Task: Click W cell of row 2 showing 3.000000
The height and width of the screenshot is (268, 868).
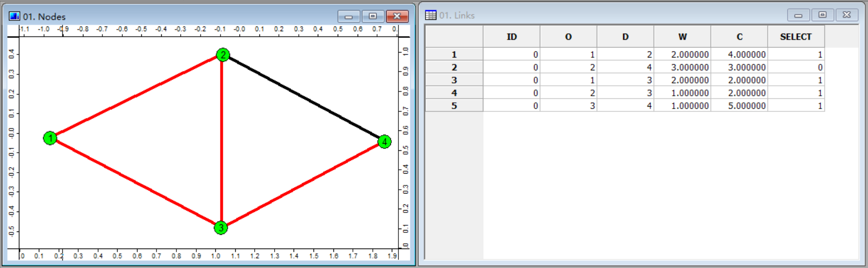Action: 682,67
